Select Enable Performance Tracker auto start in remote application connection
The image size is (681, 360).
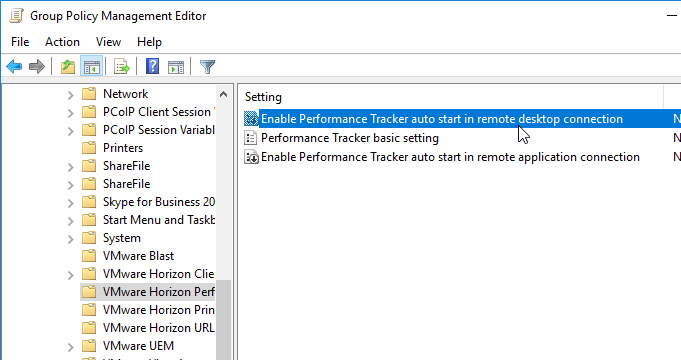click(450, 157)
